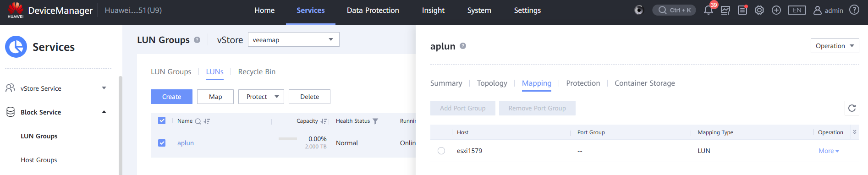Click the Ctrl + K search field
Viewport: 868px width, 175px height.
click(x=674, y=10)
